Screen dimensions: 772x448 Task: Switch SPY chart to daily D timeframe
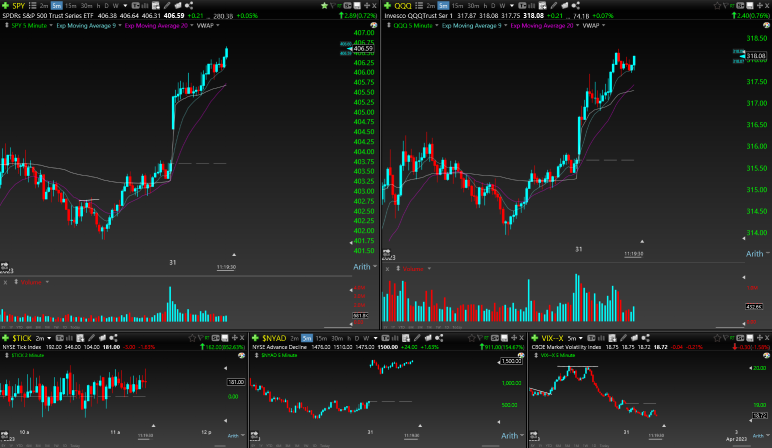[106, 5]
